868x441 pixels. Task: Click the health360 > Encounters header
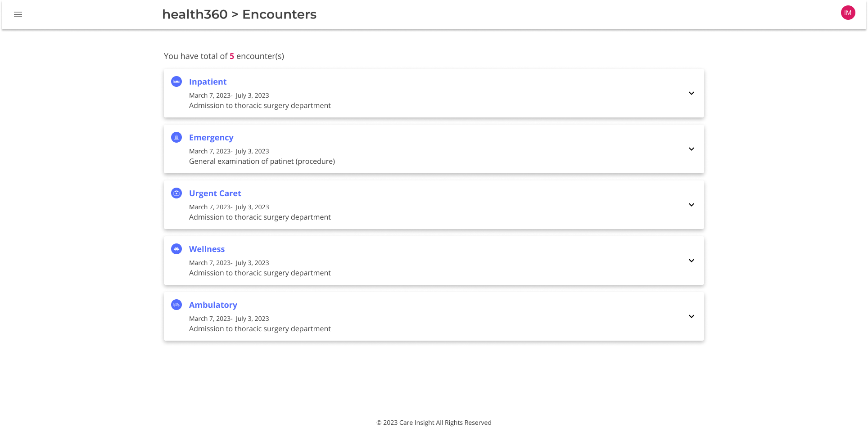click(x=239, y=14)
